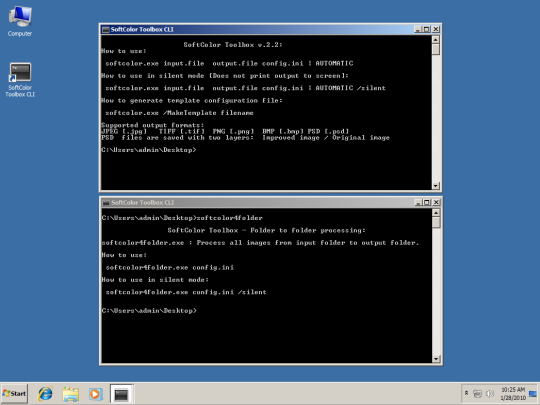
Task: Click line ending 'AUTOMATIC /silent' in top window
Action: click(245, 88)
